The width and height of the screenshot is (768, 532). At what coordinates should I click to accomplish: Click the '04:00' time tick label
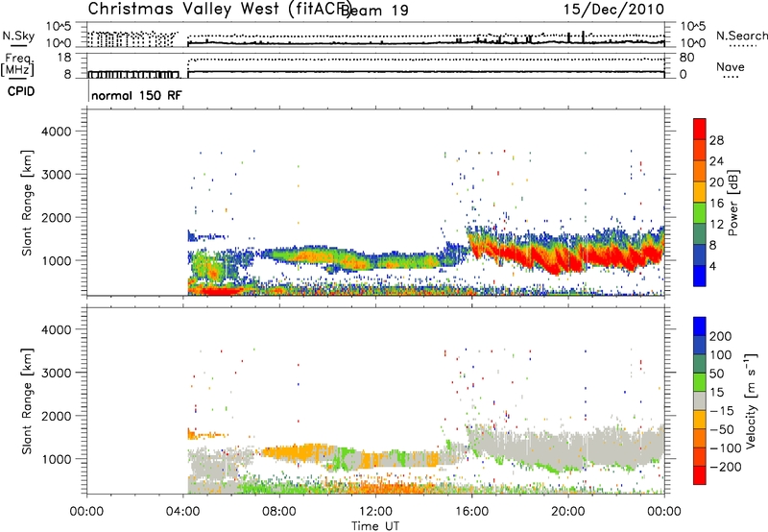[x=183, y=512]
